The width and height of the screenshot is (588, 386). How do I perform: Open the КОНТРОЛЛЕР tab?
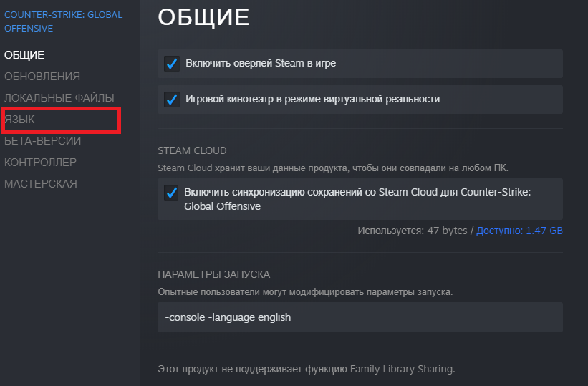point(40,163)
